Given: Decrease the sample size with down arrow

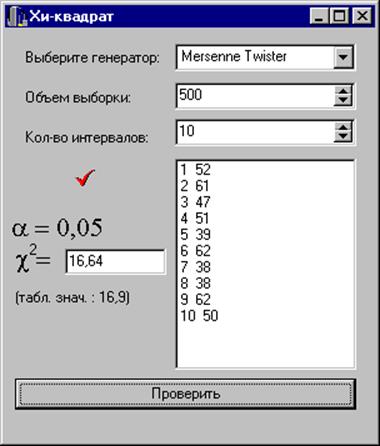Looking at the screenshot, I should coord(343,101).
